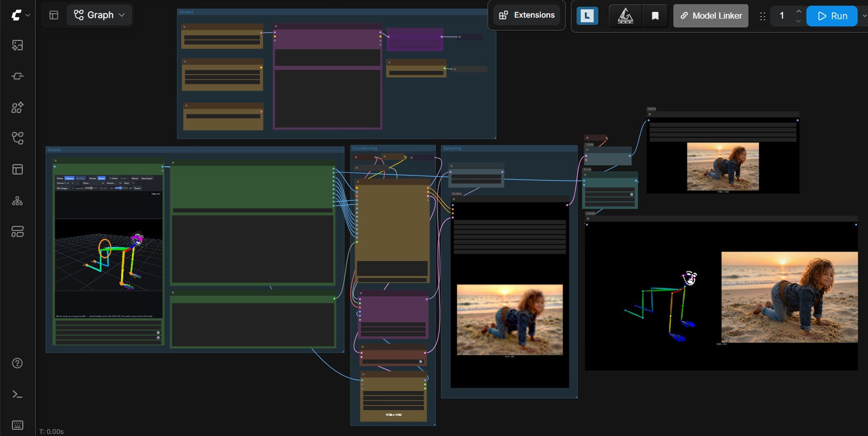The width and height of the screenshot is (868, 436).
Task: Open the Model Linker button
Action: coord(711,16)
